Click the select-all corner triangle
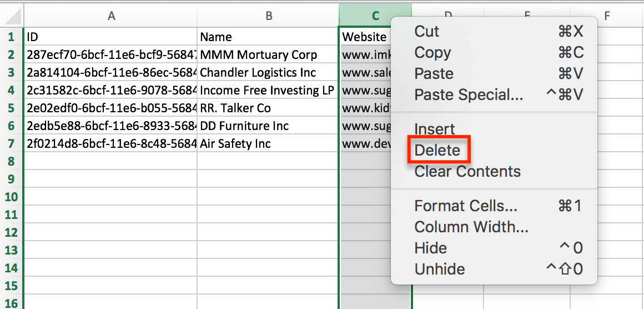644x309 pixels. [12, 16]
